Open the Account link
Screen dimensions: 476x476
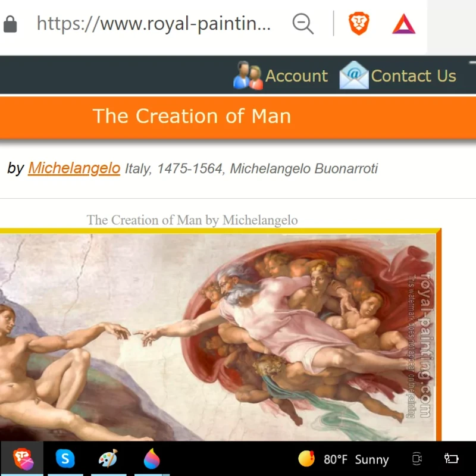[x=296, y=76]
